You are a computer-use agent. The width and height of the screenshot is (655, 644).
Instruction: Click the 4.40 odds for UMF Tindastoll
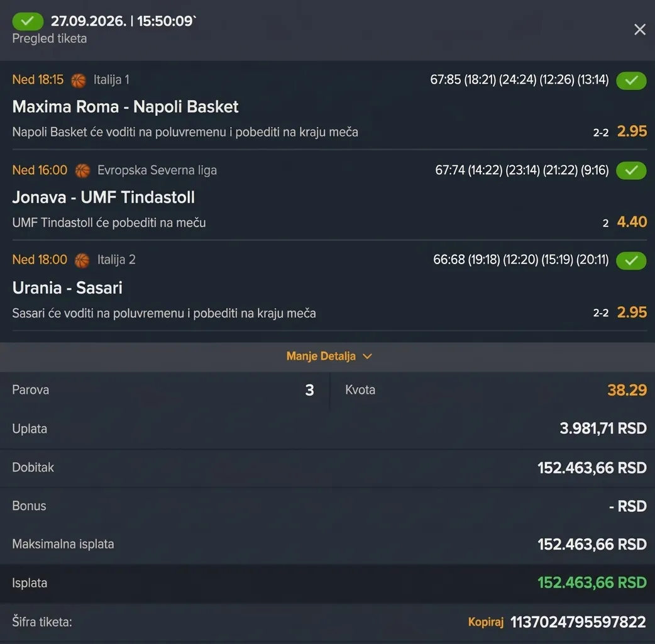point(632,222)
